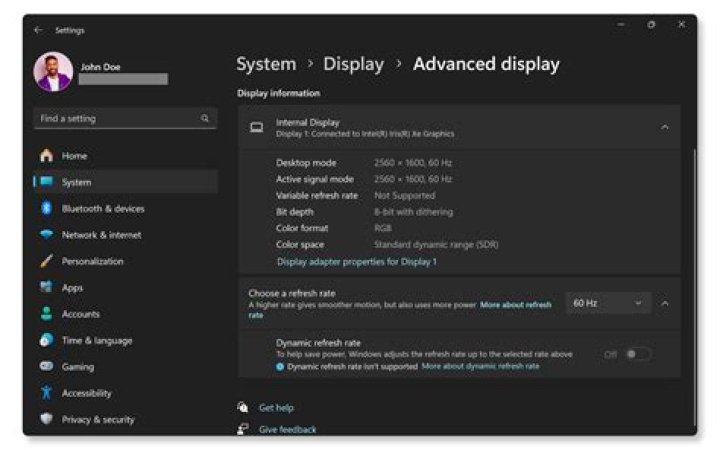Click the Internal Display laptop icon

(x=257, y=127)
